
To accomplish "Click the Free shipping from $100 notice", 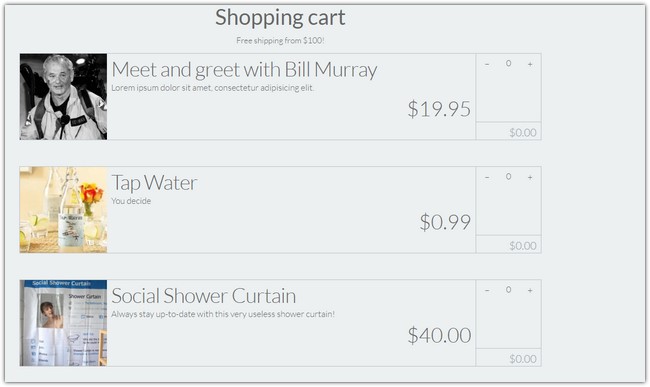I will click(x=280, y=41).
